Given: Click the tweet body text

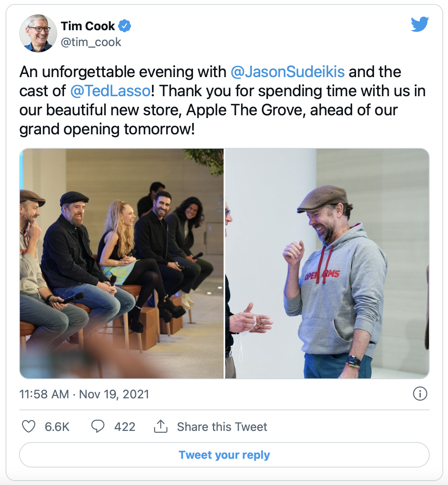Looking at the screenshot, I should coord(222,100).
